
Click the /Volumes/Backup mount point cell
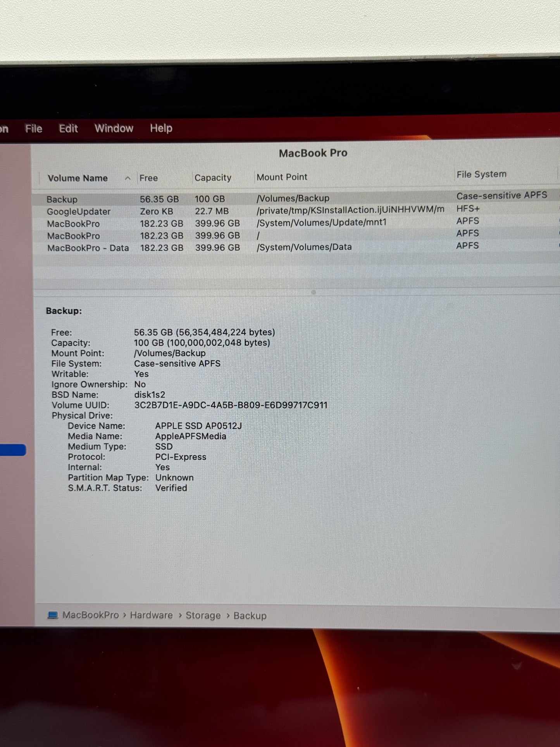click(x=293, y=198)
